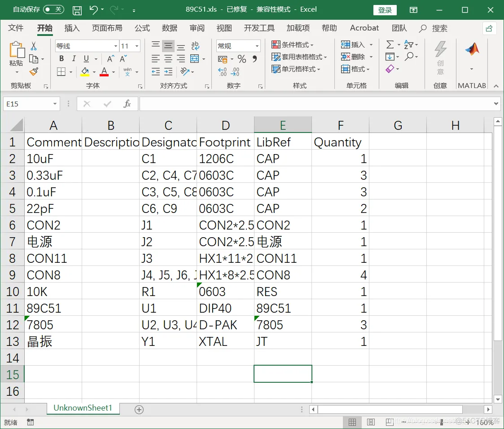Screen dimensions: 504x429
Task: Activate the Format Painter brush
Action: [x=34, y=71]
